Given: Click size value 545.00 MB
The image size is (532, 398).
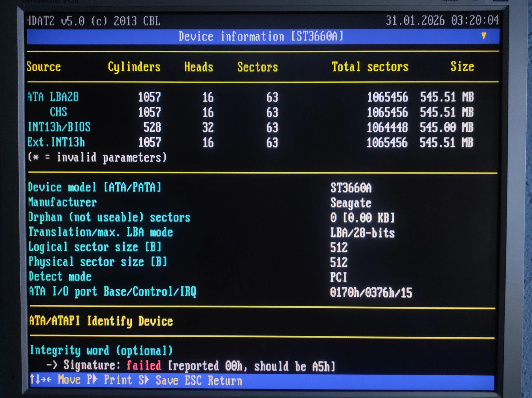Looking at the screenshot, I should tap(447, 127).
